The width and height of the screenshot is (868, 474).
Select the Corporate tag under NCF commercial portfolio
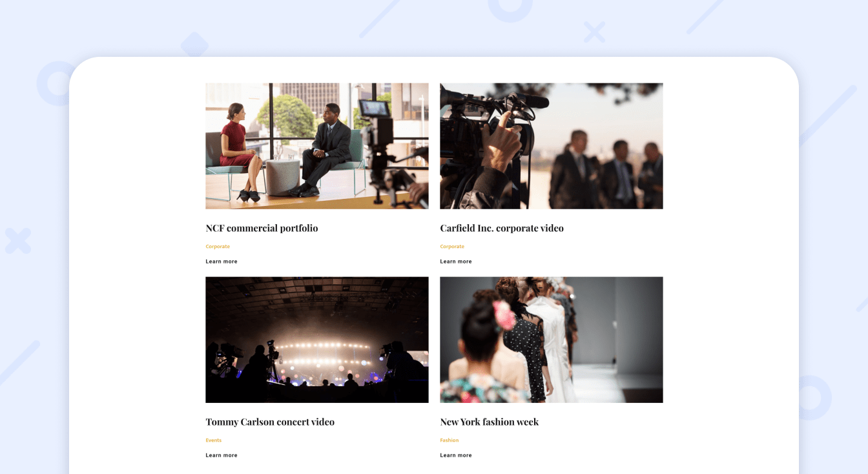click(218, 246)
